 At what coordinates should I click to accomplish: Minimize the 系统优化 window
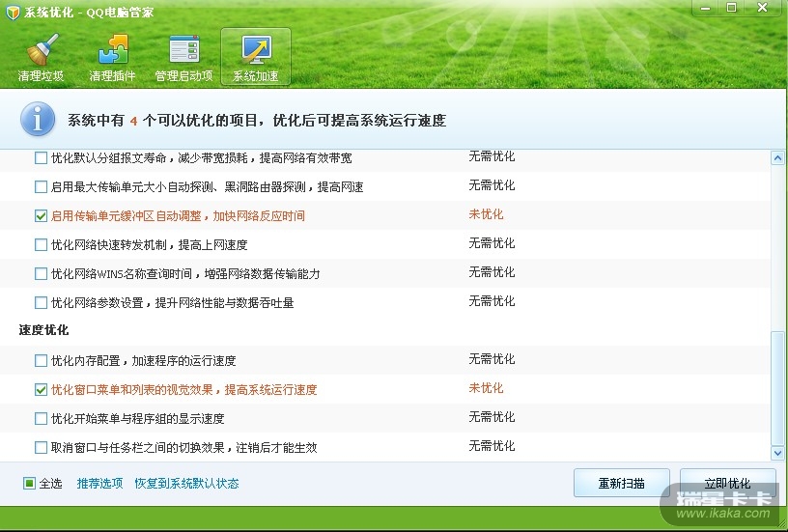click(706, 8)
